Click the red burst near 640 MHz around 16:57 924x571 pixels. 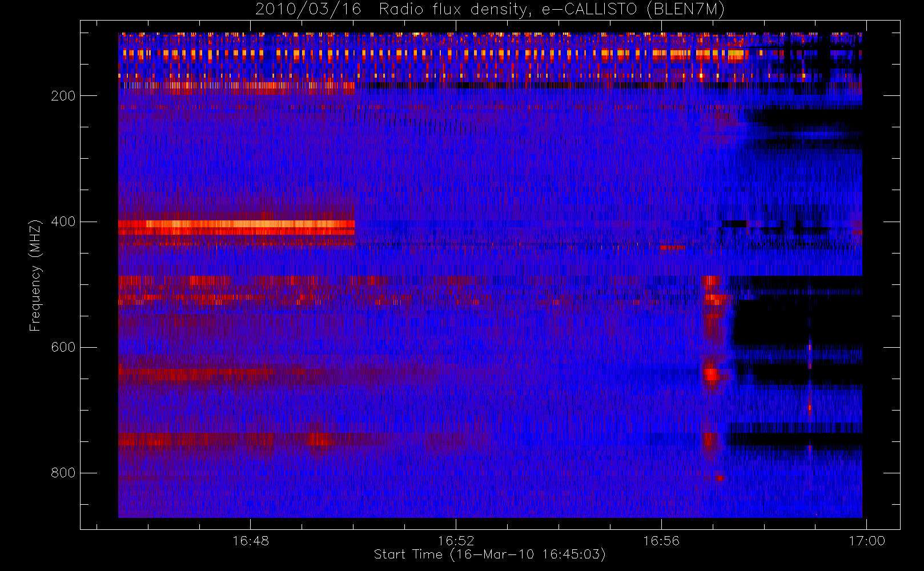[711, 375]
